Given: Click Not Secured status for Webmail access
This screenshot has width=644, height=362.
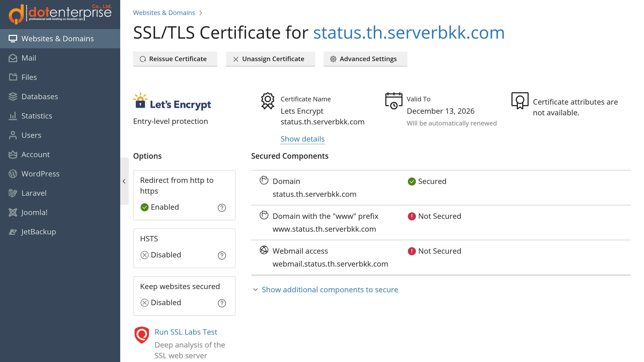Looking at the screenshot, I should (434, 251).
